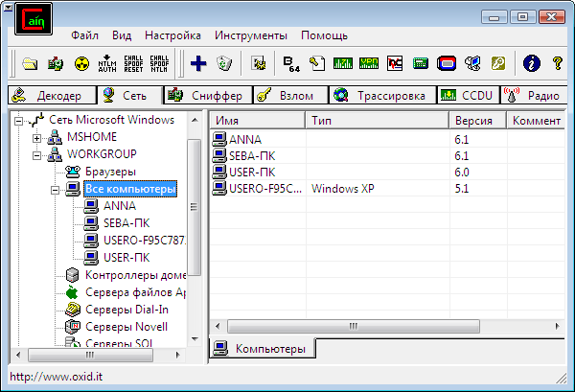Click the tree horizontal scrollbar thumb
The height and width of the screenshot is (392, 575).
[90, 355]
